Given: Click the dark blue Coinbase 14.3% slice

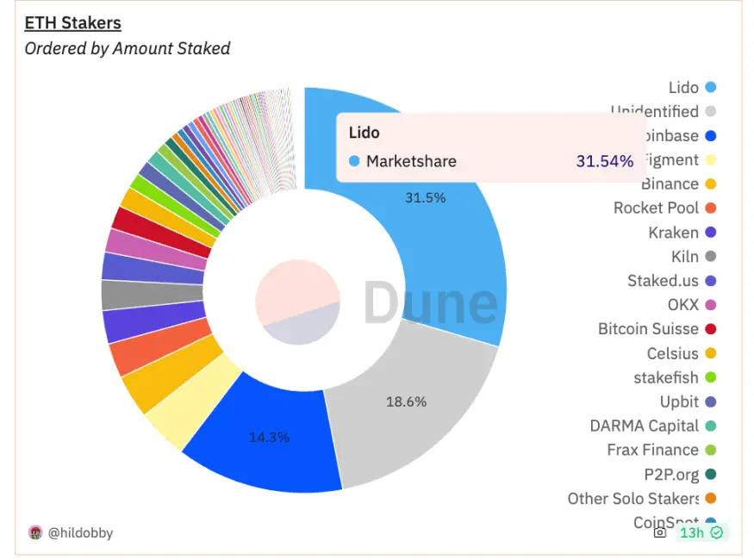Looking at the screenshot, I should (x=267, y=440).
